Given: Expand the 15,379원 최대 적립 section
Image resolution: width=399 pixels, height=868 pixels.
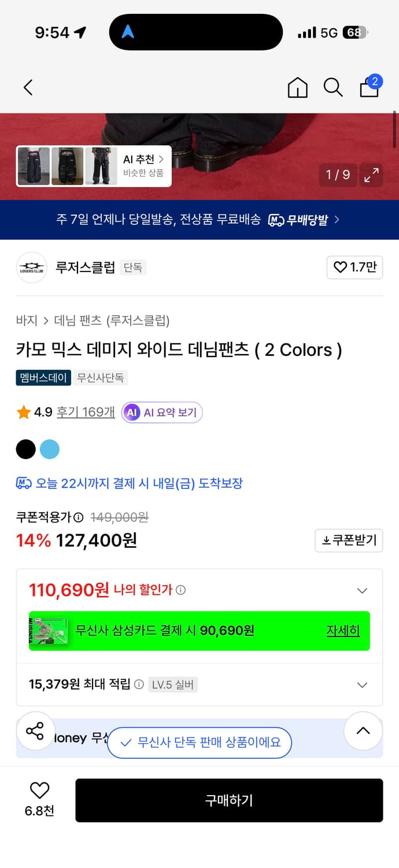Looking at the screenshot, I should [x=362, y=685].
